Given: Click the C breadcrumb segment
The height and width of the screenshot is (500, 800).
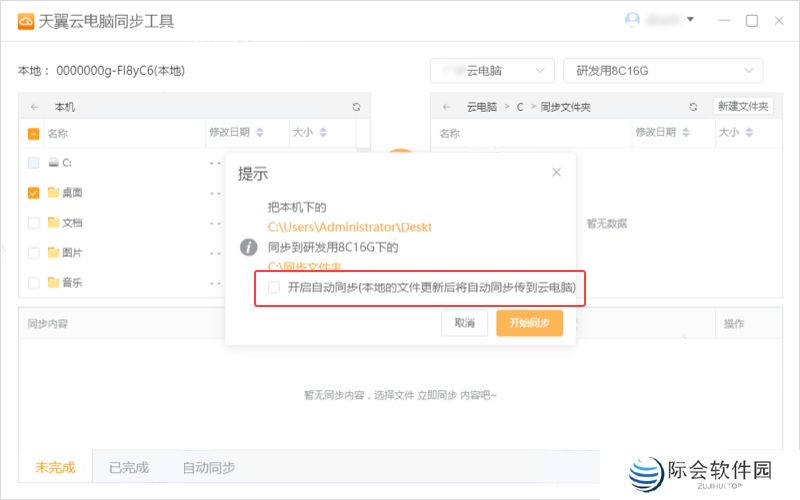Looking at the screenshot, I should coord(520,107).
